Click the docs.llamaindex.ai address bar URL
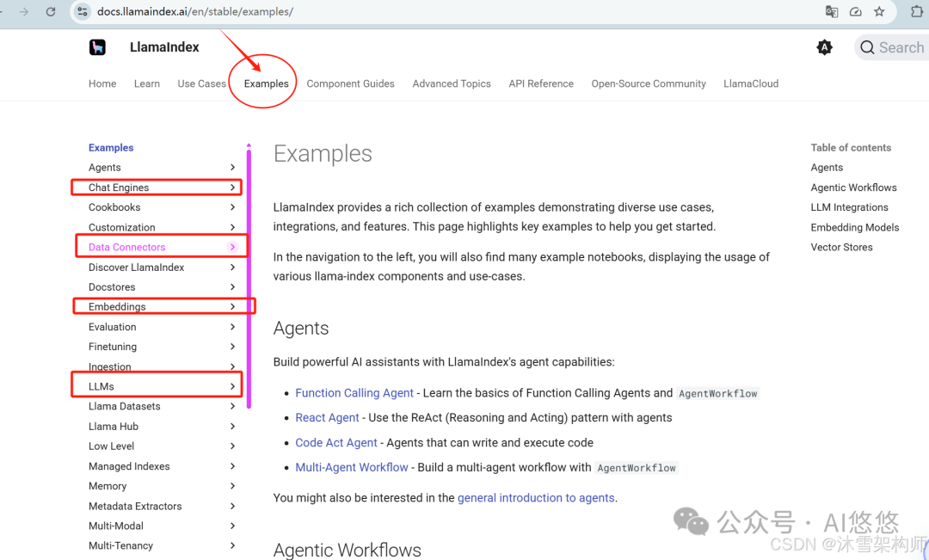The height and width of the screenshot is (560, 929). [x=195, y=11]
